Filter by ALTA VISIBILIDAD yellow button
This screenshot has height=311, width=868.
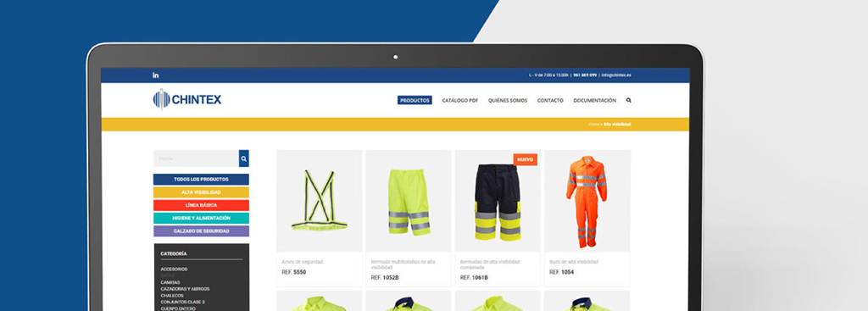201,192
